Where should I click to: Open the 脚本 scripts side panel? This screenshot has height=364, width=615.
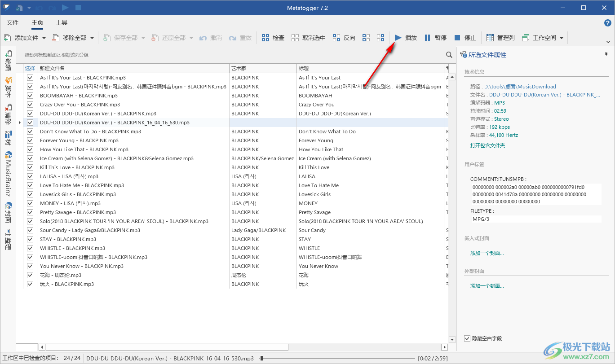click(x=8, y=87)
